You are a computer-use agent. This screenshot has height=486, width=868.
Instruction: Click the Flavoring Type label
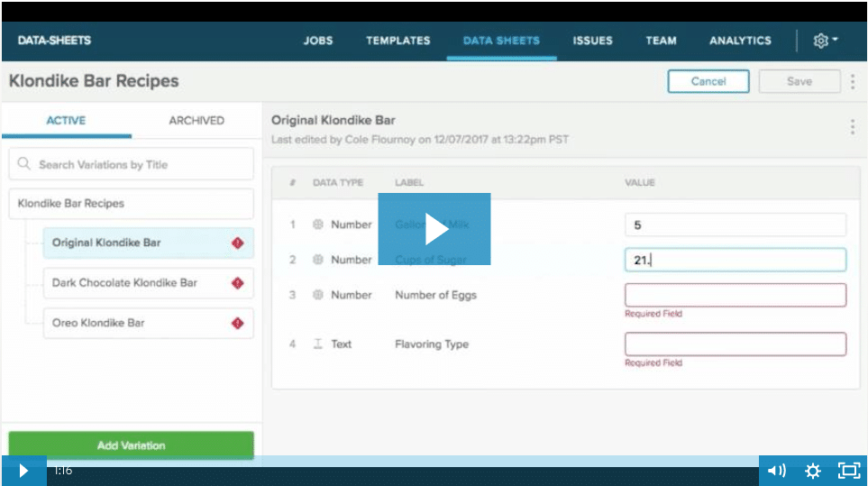(432, 344)
